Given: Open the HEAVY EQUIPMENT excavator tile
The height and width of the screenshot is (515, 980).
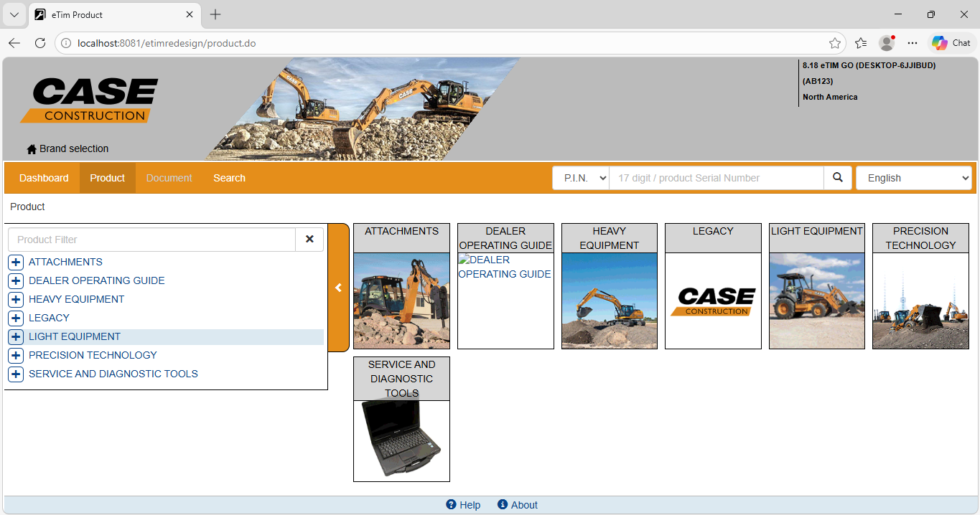Looking at the screenshot, I should pyautogui.click(x=610, y=301).
